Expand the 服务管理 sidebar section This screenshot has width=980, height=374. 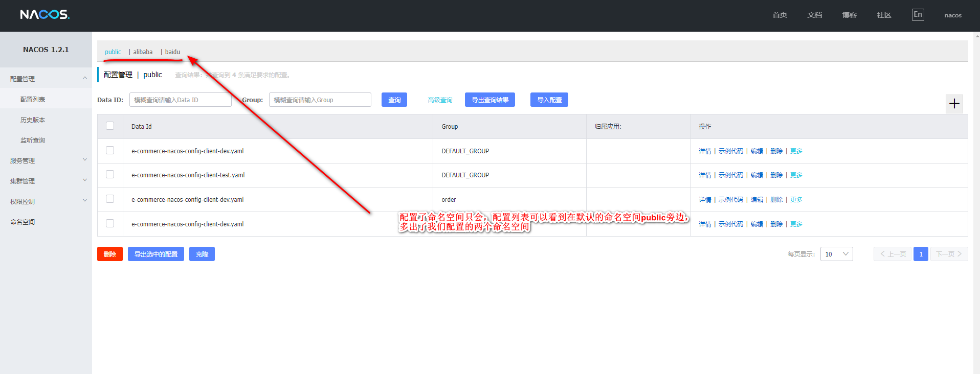click(x=46, y=160)
